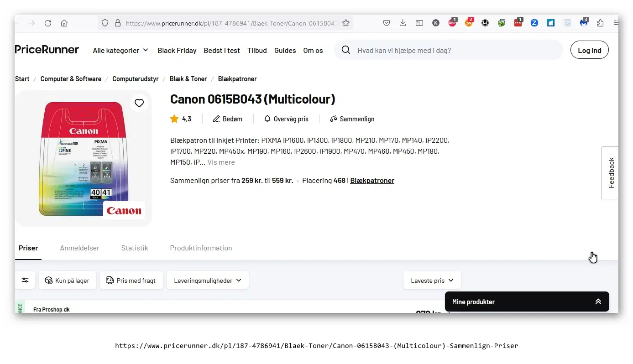Open Guides menu item
The image size is (633, 364).
(285, 51)
